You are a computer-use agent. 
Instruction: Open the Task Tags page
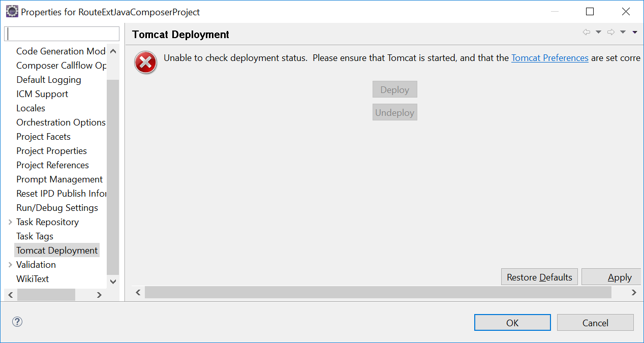click(x=35, y=236)
